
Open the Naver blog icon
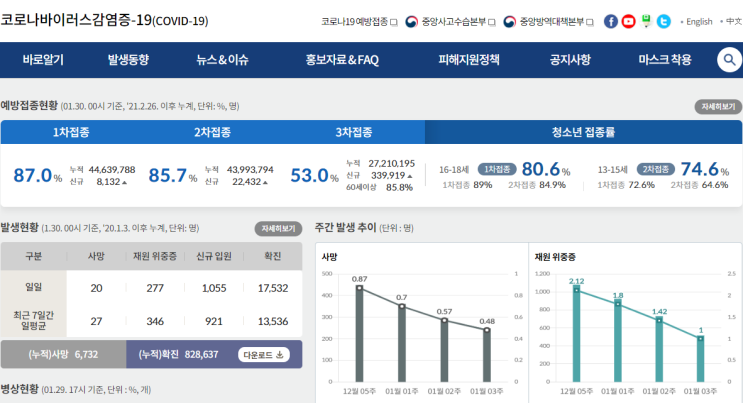[646, 21]
